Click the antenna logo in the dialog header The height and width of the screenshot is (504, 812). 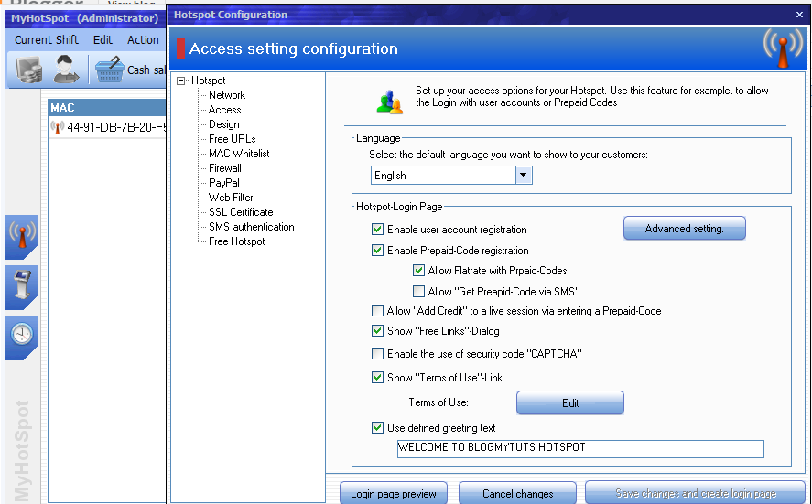click(784, 48)
